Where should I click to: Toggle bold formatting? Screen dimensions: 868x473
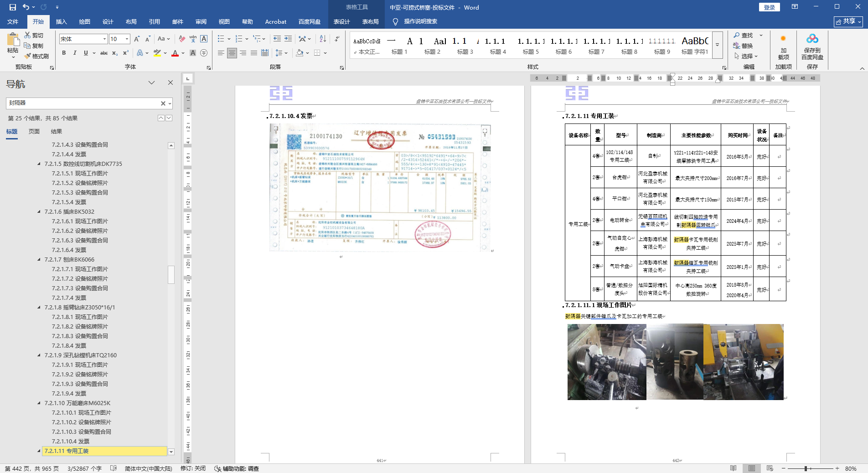point(64,53)
